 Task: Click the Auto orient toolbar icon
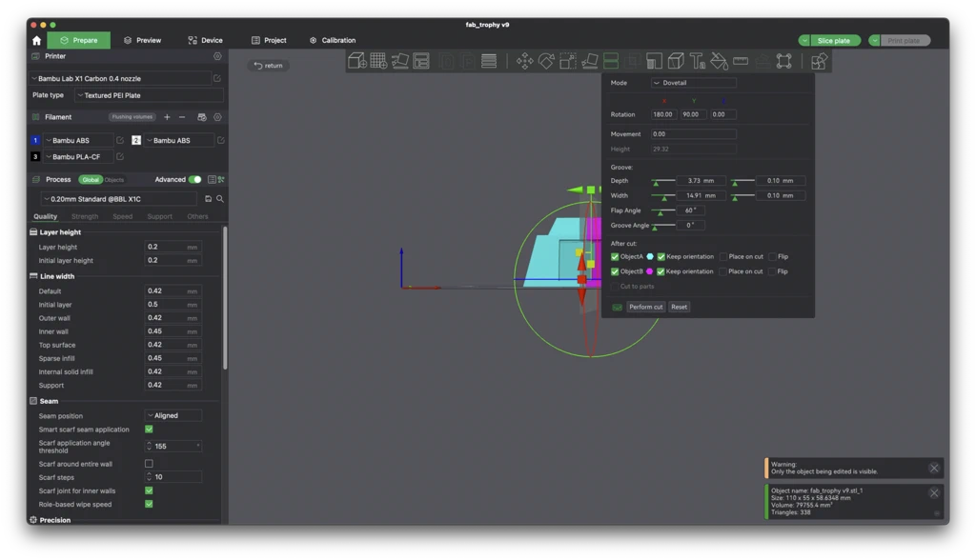coord(399,61)
